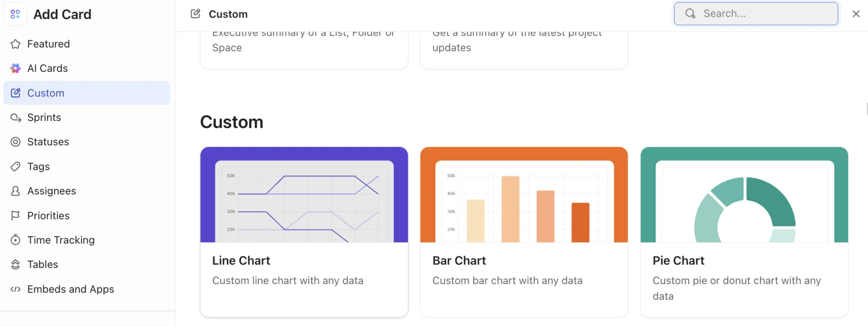Click the Assignees person icon
Image resolution: width=868 pixels, height=327 pixels.
[x=15, y=191]
